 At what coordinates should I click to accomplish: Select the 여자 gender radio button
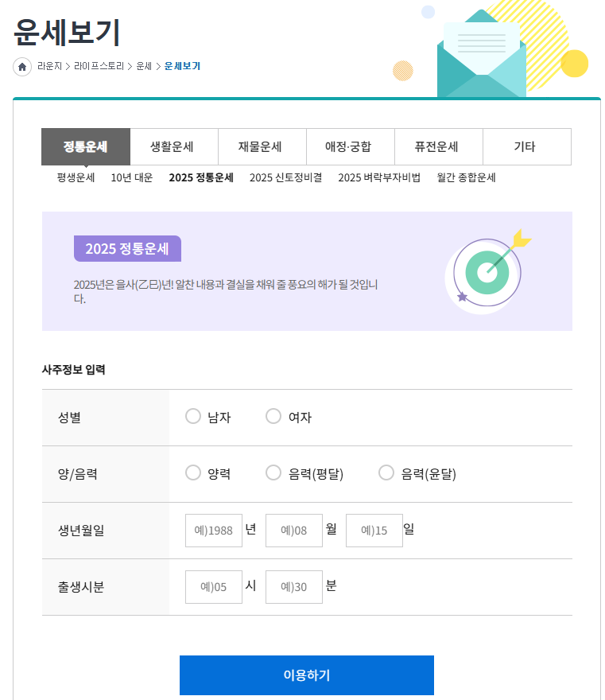(273, 415)
